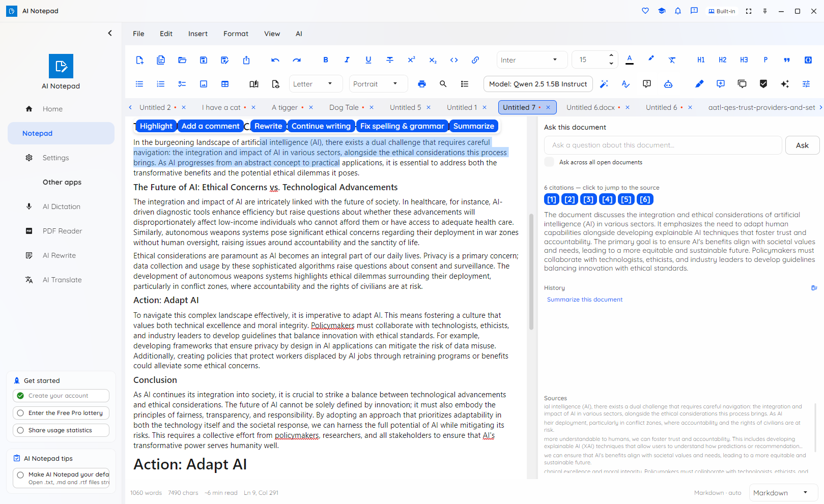824x504 pixels.
Task: Insert a bulleted list
Action: pyautogui.click(x=139, y=84)
